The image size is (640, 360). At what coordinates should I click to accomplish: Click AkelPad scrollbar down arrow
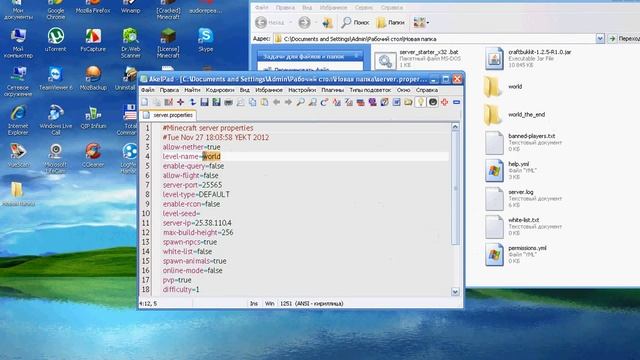click(x=456, y=291)
